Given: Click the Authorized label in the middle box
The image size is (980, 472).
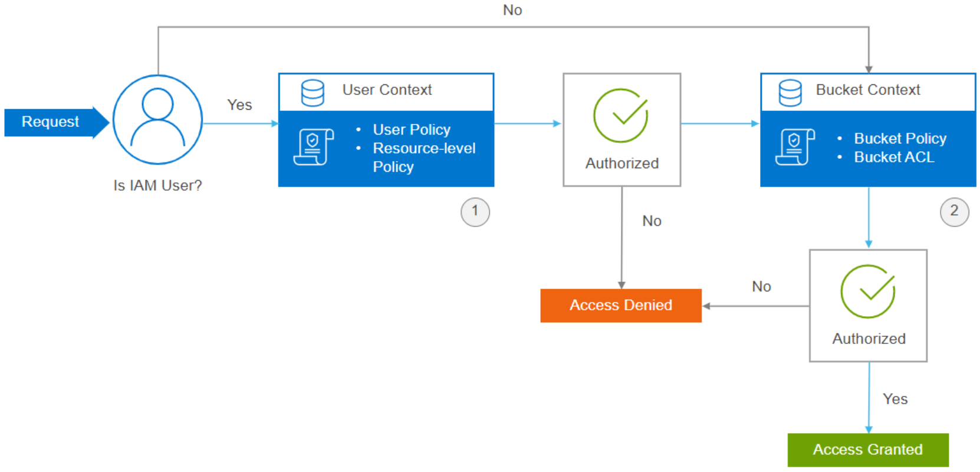Looking at the screenshot, I should [622, 163].
